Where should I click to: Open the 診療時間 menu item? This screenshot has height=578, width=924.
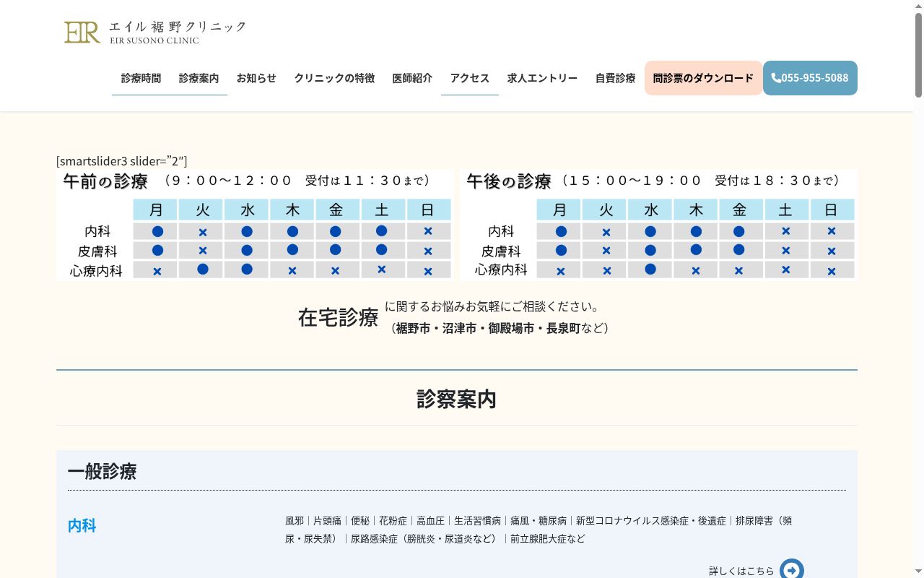coord(141,78)
